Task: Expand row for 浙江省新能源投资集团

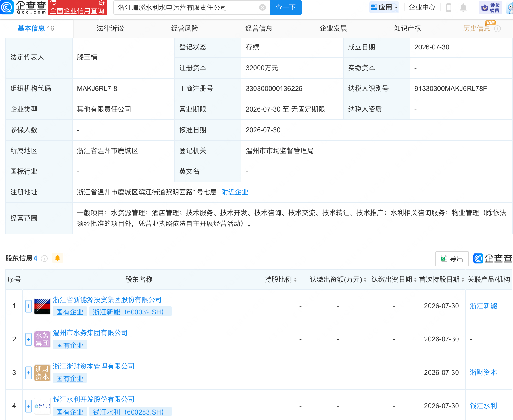Action: coord(28,306)
